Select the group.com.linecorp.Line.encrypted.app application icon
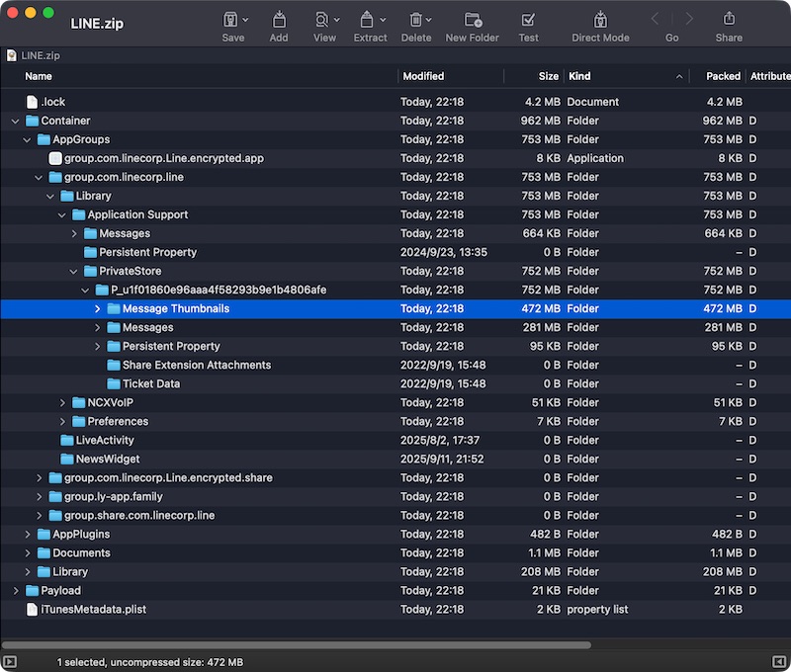This screenshot has width=791, height=672. [x=55, y=158]
